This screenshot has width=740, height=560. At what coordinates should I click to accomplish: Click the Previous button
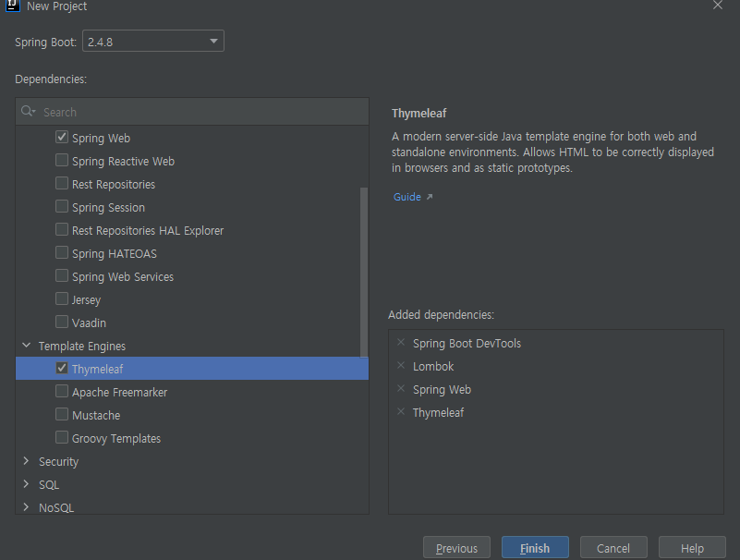[456, 548]
